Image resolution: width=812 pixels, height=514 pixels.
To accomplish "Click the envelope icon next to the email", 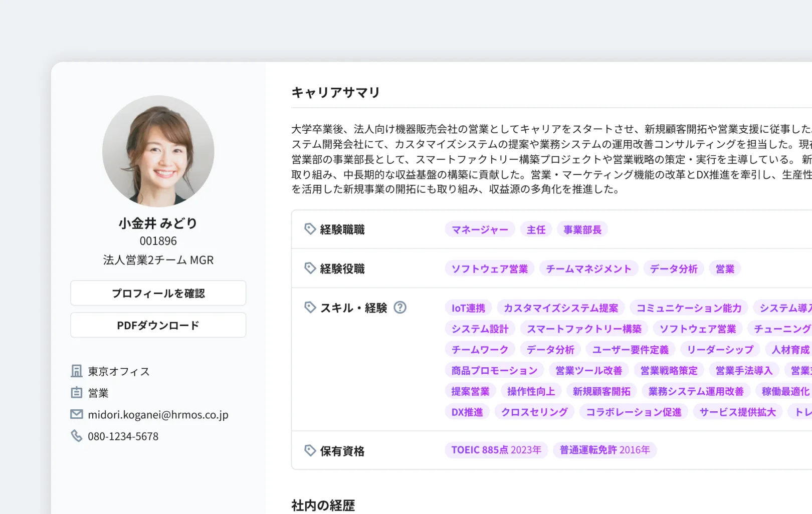I will pyautogui.click(x=76, y=414).
